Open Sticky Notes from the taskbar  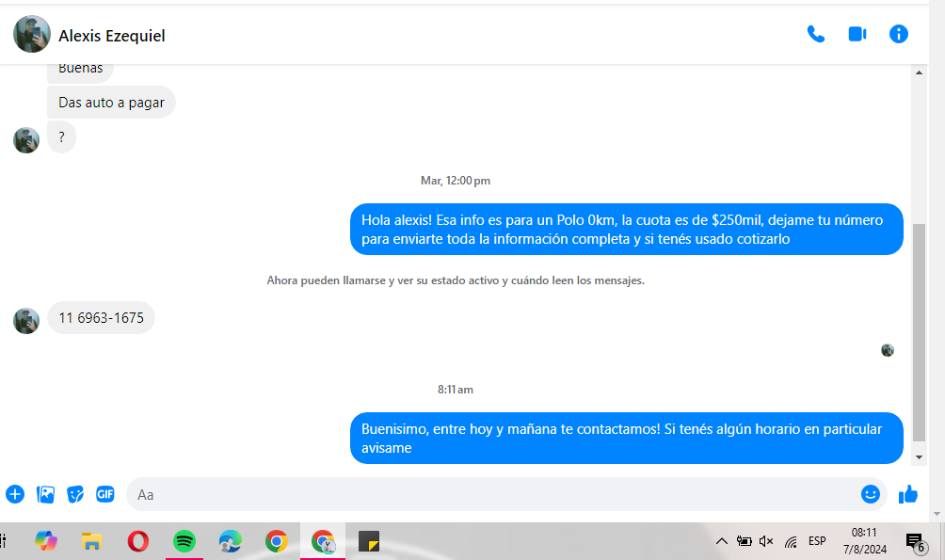pyautogui.click(x=369, y=541)
